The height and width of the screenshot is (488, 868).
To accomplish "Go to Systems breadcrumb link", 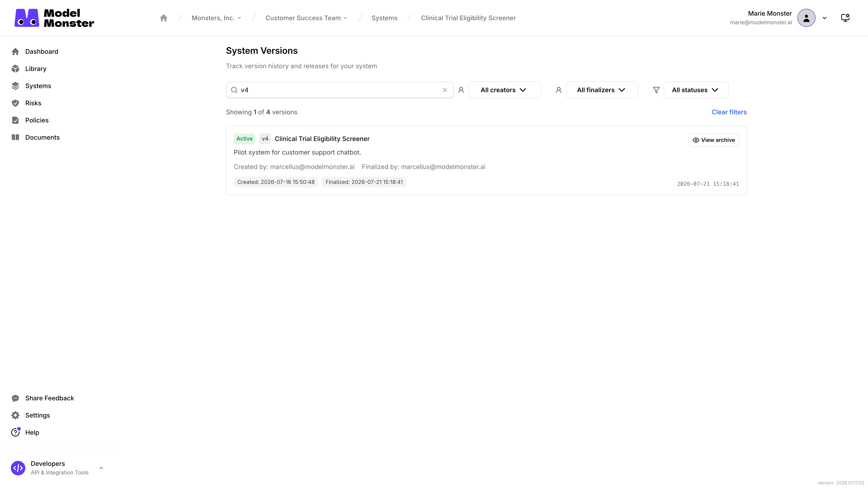I will (384, 18).
